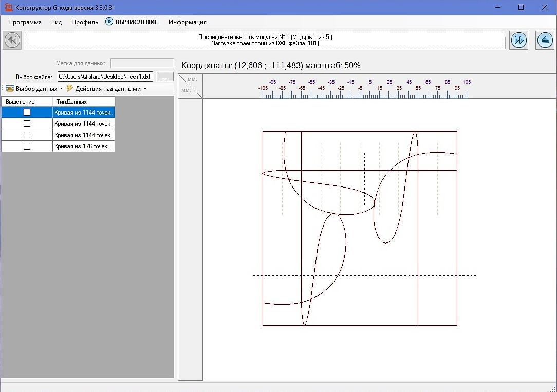Viewport: 557px width, 392px height.
Task: Click the browse file button with ellipsis
Action: tap(165, 77)
